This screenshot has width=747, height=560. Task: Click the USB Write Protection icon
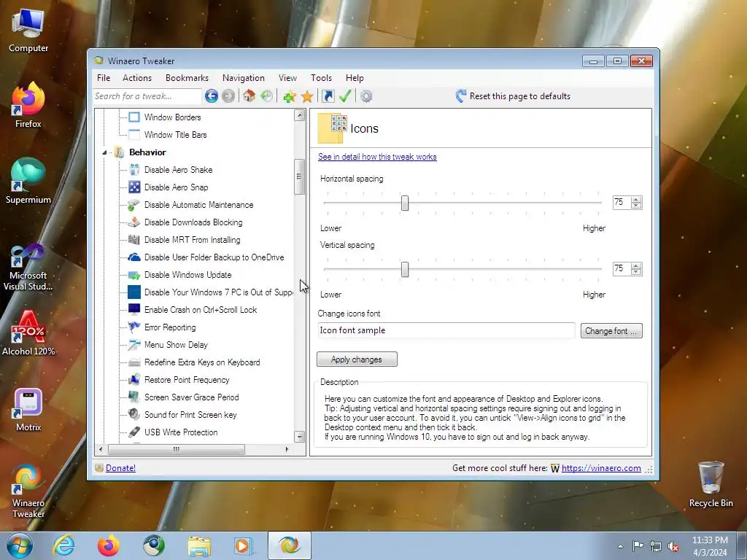pos(134,432)
